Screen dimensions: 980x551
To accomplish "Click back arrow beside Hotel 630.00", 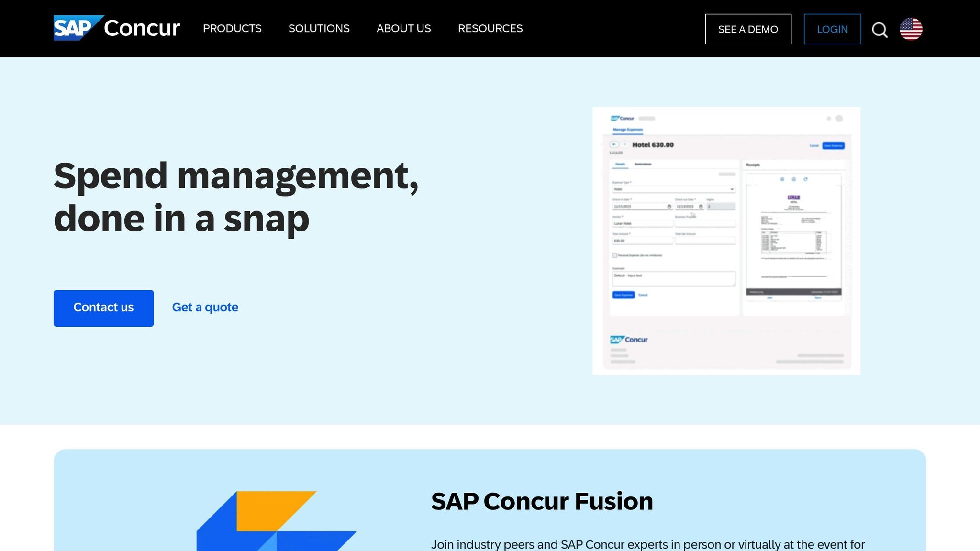I will [x=614, y=144].
